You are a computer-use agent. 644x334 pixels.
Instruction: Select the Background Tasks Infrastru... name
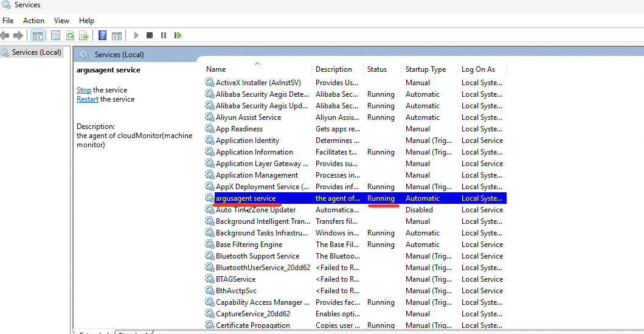261,233
